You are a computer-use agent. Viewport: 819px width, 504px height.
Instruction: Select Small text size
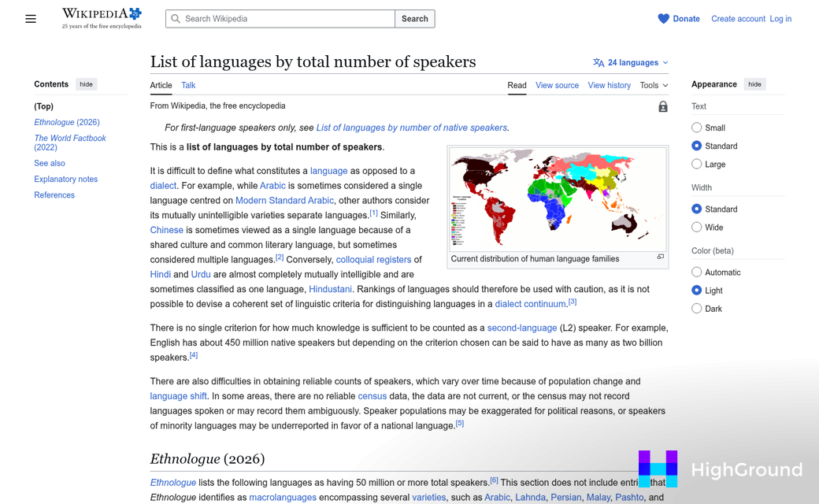point(696,128)
